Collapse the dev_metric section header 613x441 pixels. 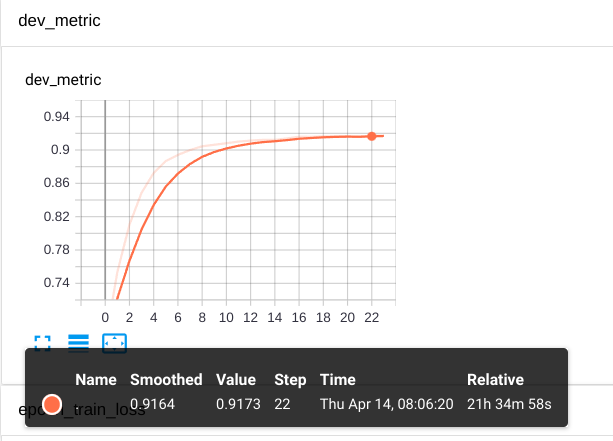[x=59, y=21]
